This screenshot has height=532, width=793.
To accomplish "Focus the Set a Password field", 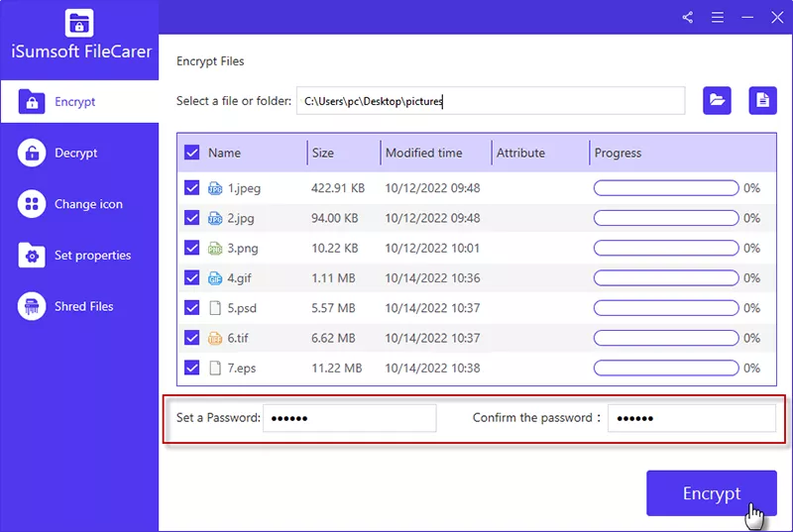I will 349,418.
